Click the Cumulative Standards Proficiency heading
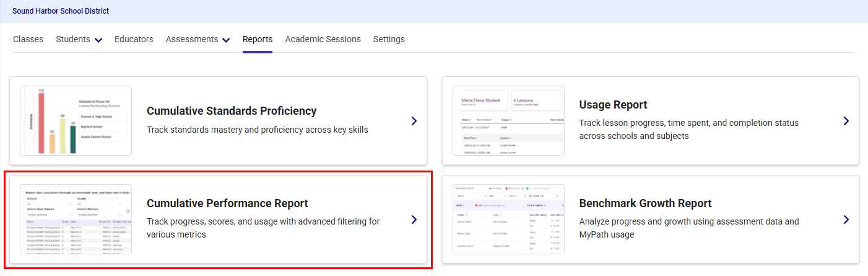Image resolution: width=868 pixels, height=276 pixels. pyautogui.click(x=232, y=111)
